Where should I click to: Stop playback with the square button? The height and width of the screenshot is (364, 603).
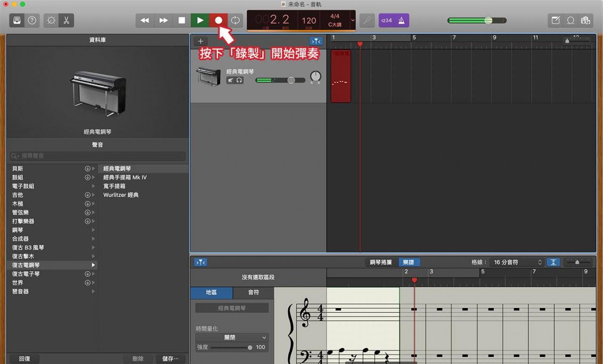tap(182, 20)
